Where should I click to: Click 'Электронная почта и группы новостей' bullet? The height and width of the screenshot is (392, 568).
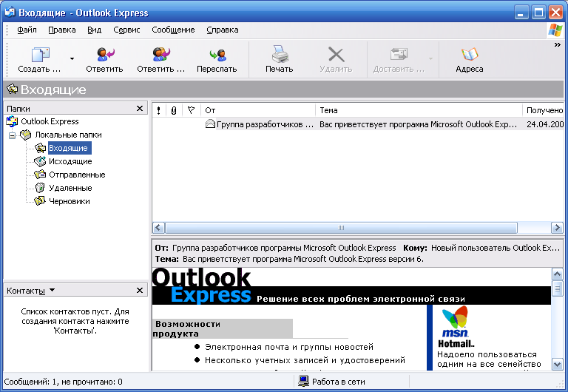click(x=288, y=347)
